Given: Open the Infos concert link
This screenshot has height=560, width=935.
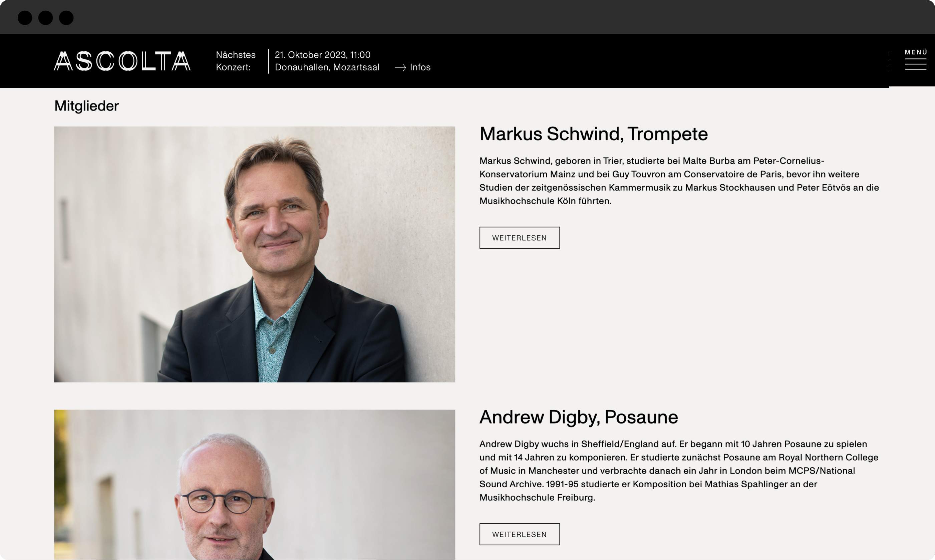Looking at the screenshot, I should click(x=419, y=67).
